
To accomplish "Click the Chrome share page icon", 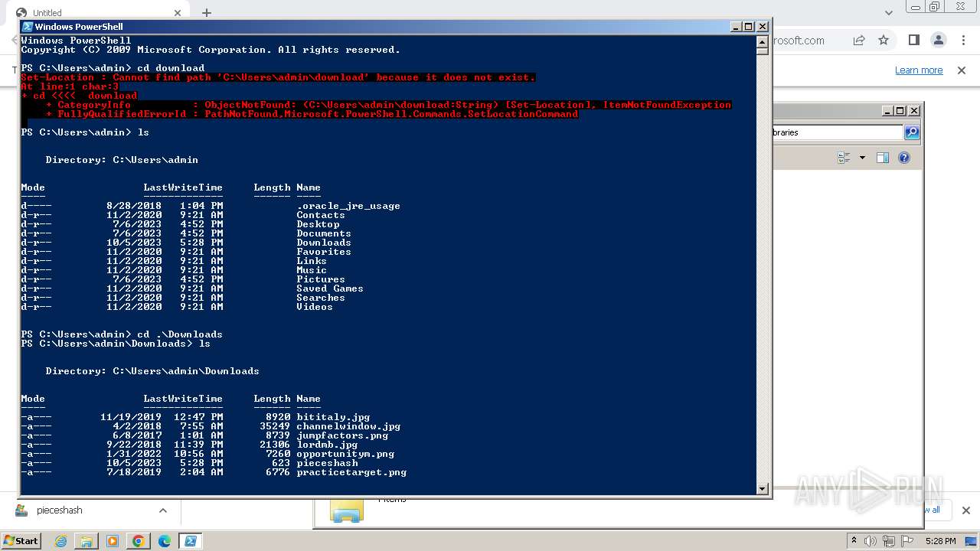I will pos(859,41).
